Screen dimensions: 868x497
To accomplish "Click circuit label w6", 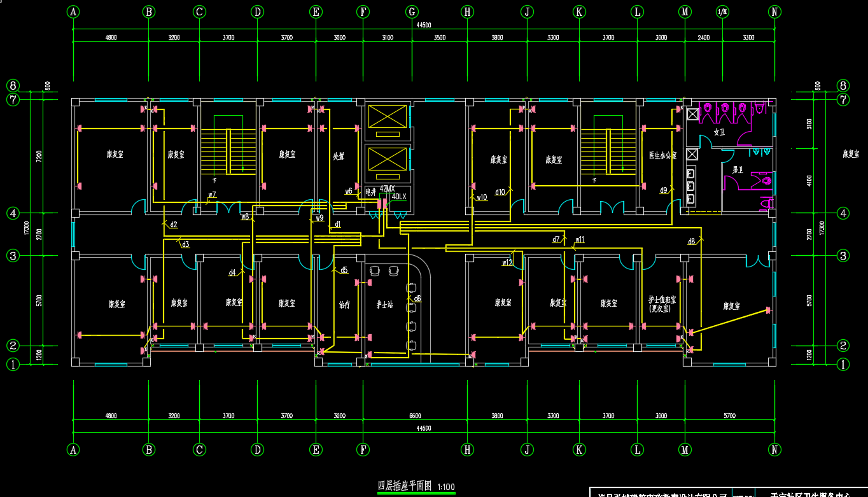I will [349, 191].
